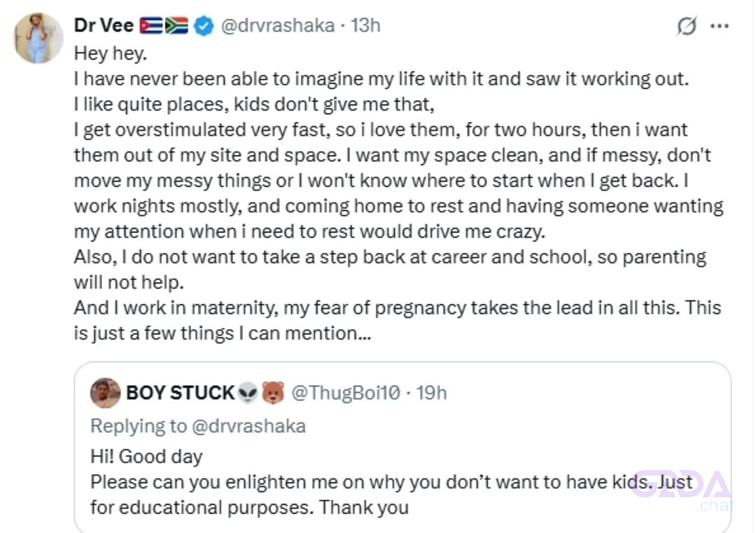Open the three-dot more options menu

coord(720,26)
